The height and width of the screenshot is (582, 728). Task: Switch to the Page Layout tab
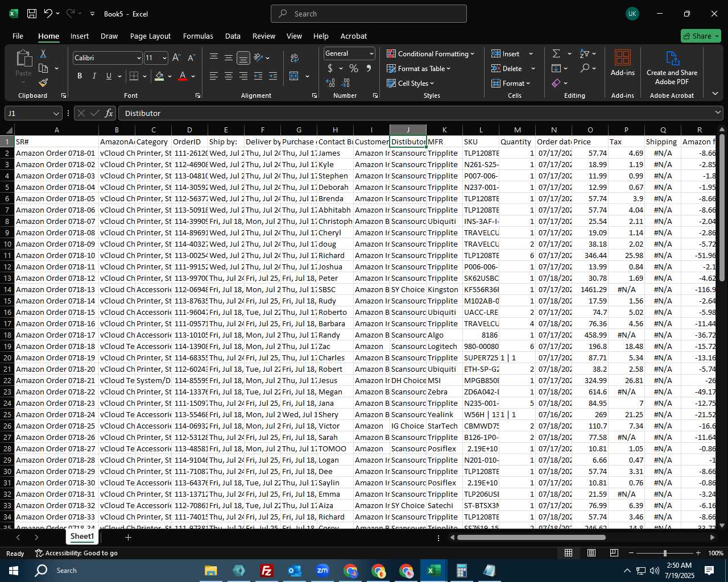[150, 36]
